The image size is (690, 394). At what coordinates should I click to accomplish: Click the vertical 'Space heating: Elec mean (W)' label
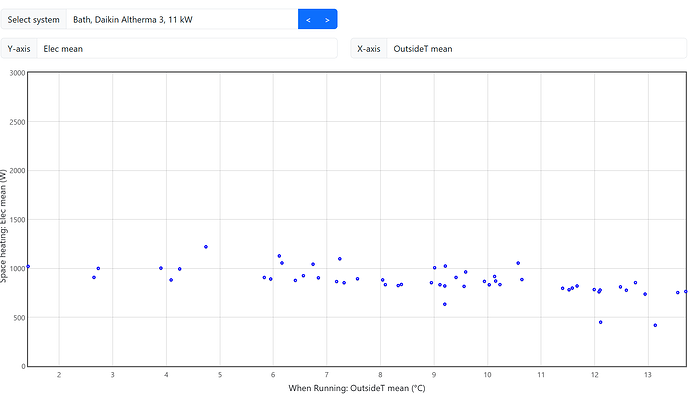[4, 226]
